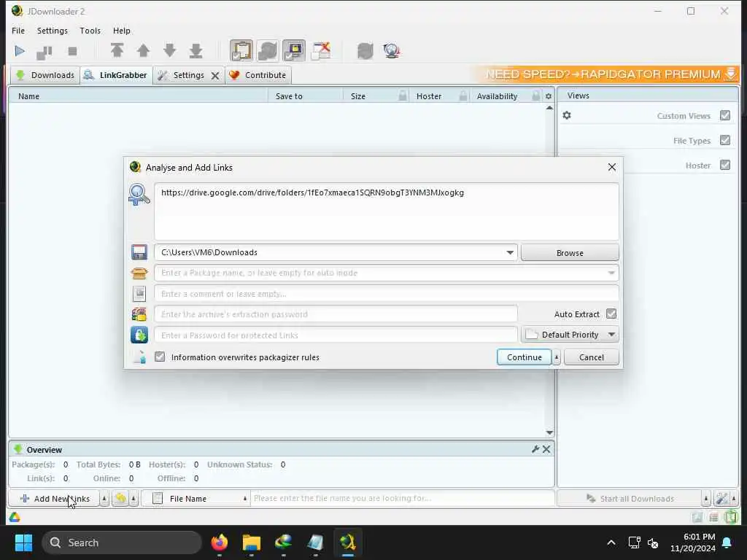The height and width of the screenshot is (560, 747).
Task: Click the Continue button
Action: click(x=524, y=357)
